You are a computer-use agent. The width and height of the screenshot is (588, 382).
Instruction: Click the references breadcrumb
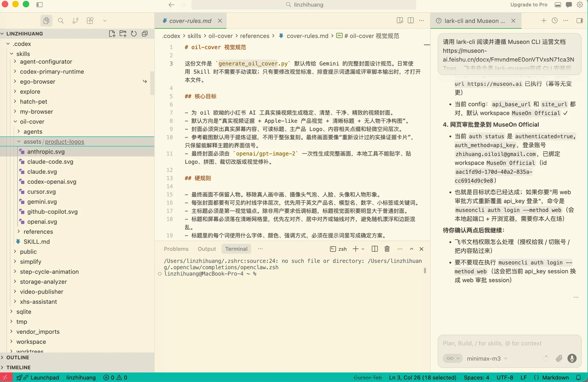pos(255,36)
